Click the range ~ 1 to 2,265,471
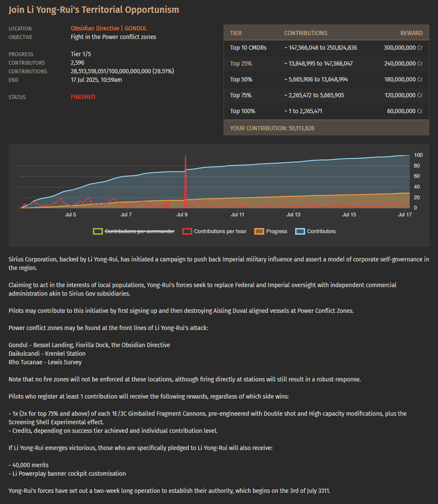Screen dimensions: 438x504 coord(303,111)
